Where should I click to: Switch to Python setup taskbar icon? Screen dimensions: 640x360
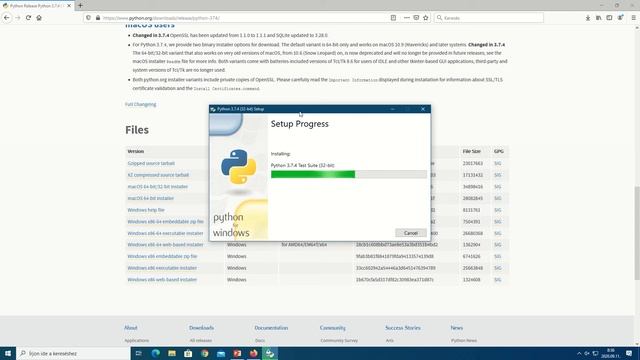click(270, 353)
